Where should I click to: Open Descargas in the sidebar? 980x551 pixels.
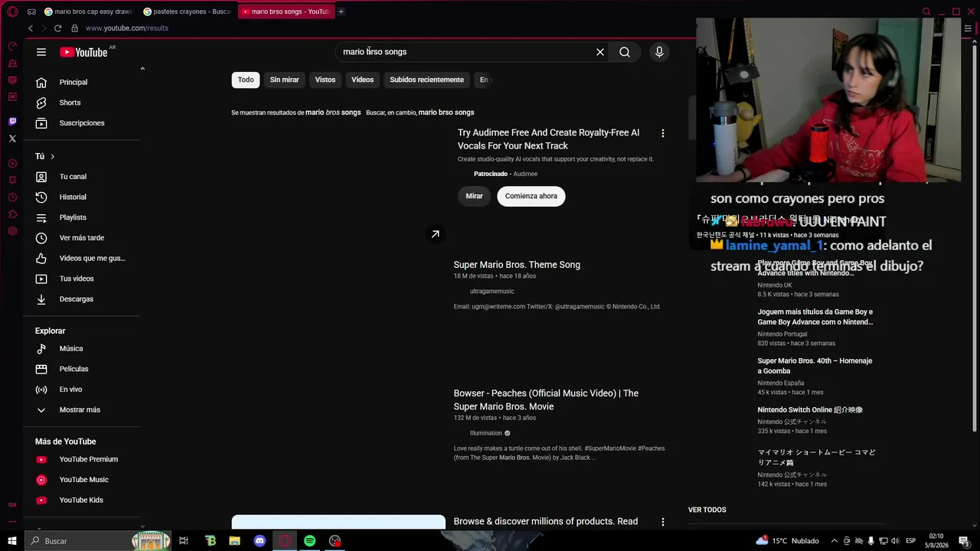pos(82,299)
